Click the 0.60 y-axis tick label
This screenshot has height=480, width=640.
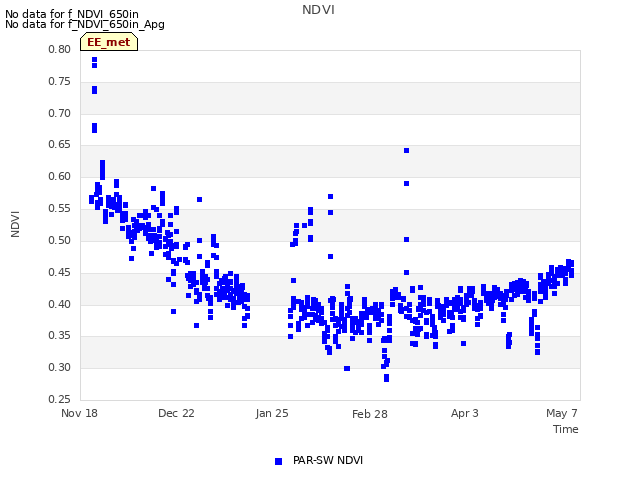click(x=59, y=176)
